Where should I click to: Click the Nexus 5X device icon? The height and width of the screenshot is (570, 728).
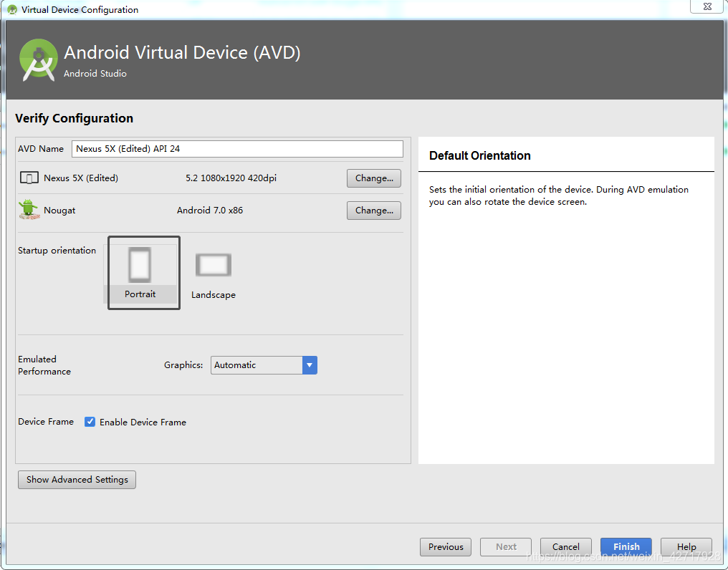click(29, 178)
